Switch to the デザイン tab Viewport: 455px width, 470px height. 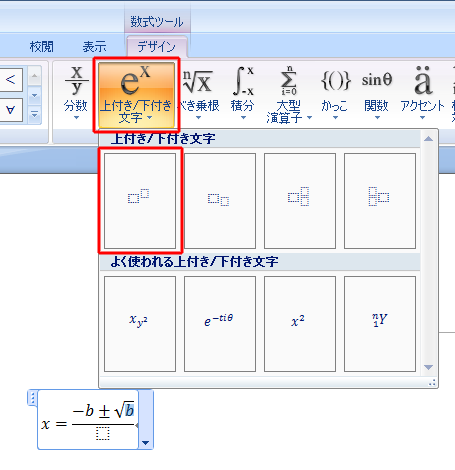(x=156, y=47)
